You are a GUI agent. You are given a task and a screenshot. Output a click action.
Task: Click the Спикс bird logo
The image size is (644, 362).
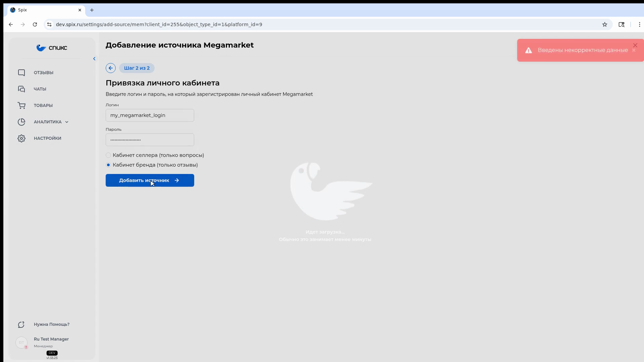click(x=52, y=48)
